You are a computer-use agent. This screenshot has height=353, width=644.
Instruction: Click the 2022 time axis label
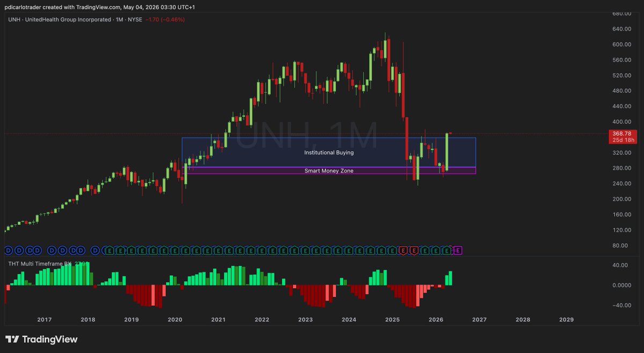point(262,319)
